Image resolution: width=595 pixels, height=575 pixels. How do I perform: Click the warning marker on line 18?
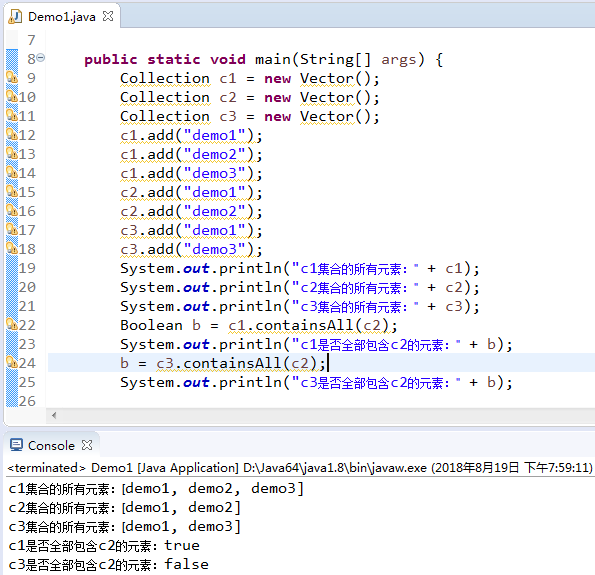[12, 248]
